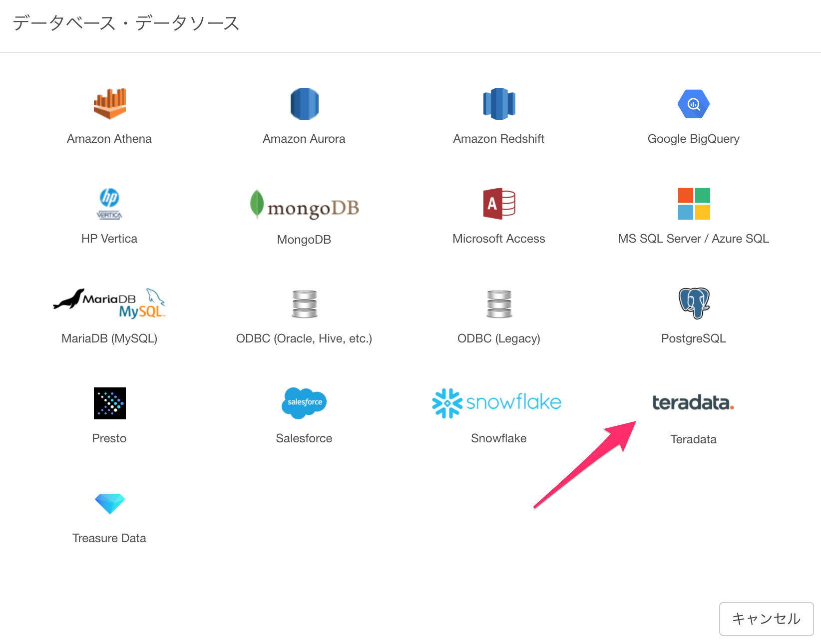Select the PostgreSQL elephant icon
This screenshot has width=821, height=644.
pos(694,304)
